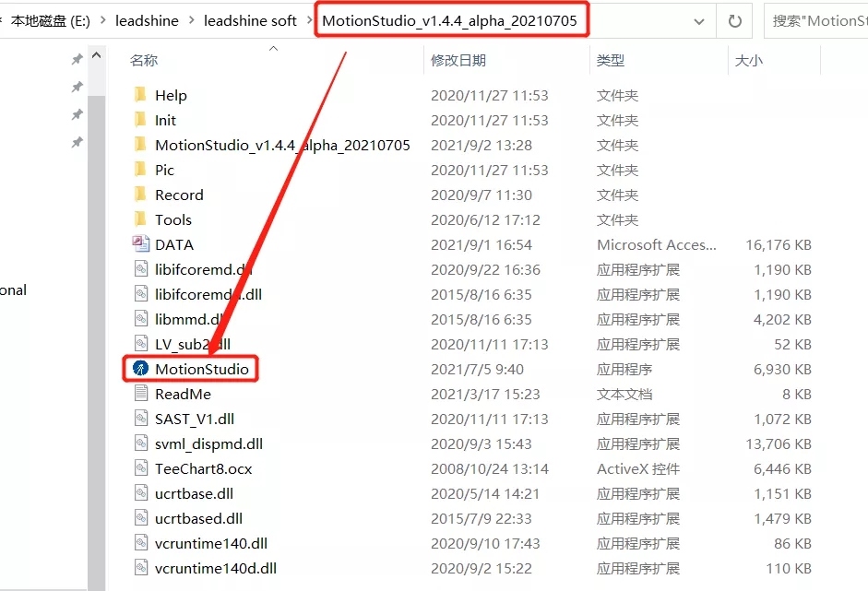This screenshot has height=591, width=868.
Task: Click the search MotionStudio input box
Action: coord(816,21)
